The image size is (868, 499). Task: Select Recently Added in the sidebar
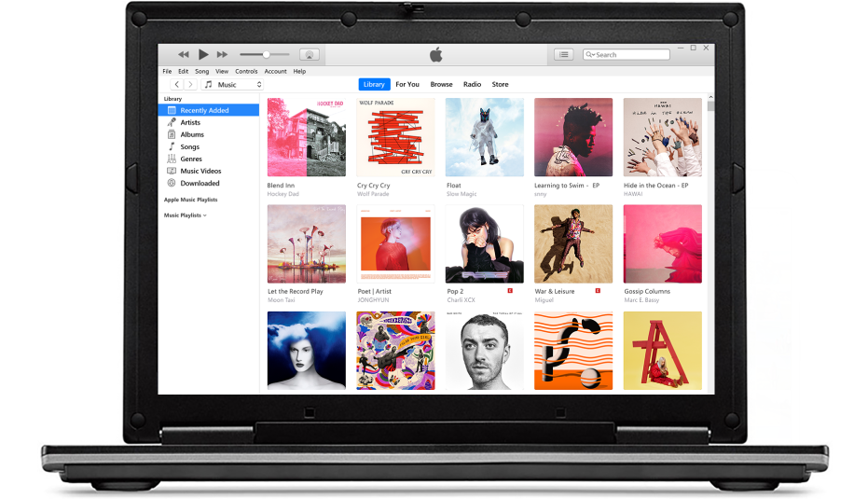pyautogui.click(x=209, y=110)
